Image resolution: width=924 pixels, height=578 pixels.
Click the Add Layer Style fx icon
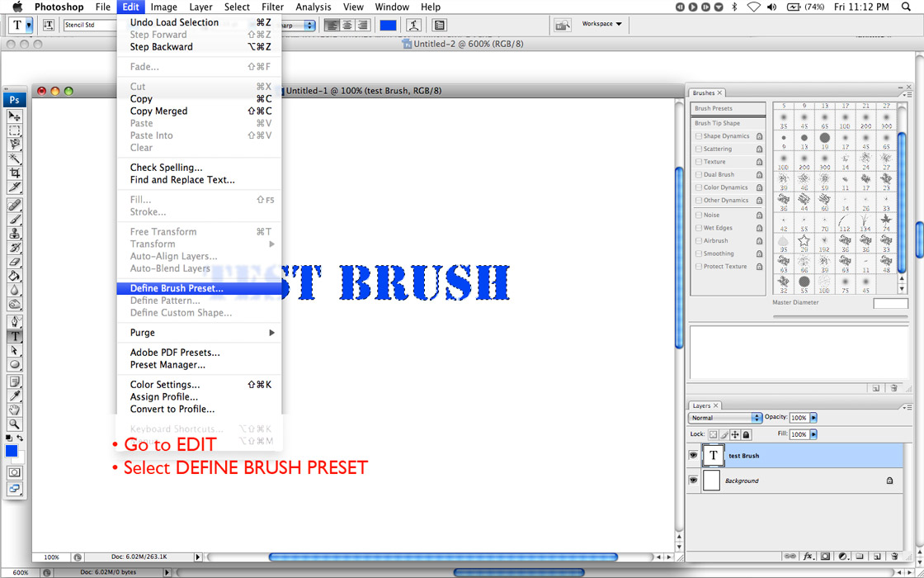click(808, 556)
